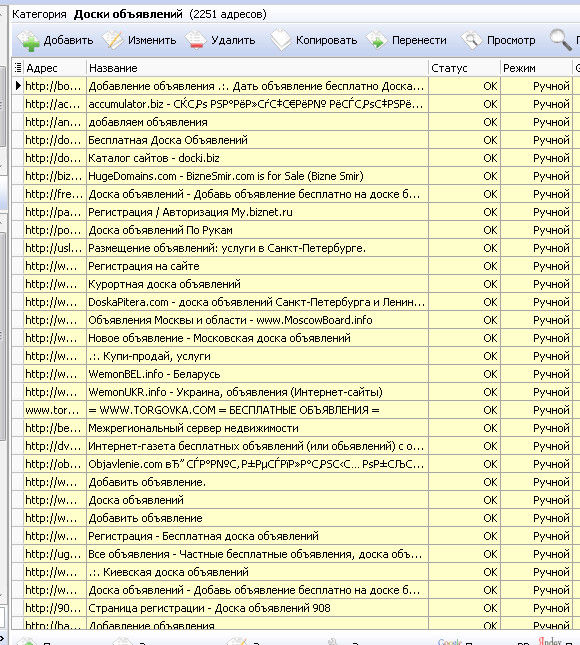
Task: Click the Копировать pages icon
Action: (281, 40)
